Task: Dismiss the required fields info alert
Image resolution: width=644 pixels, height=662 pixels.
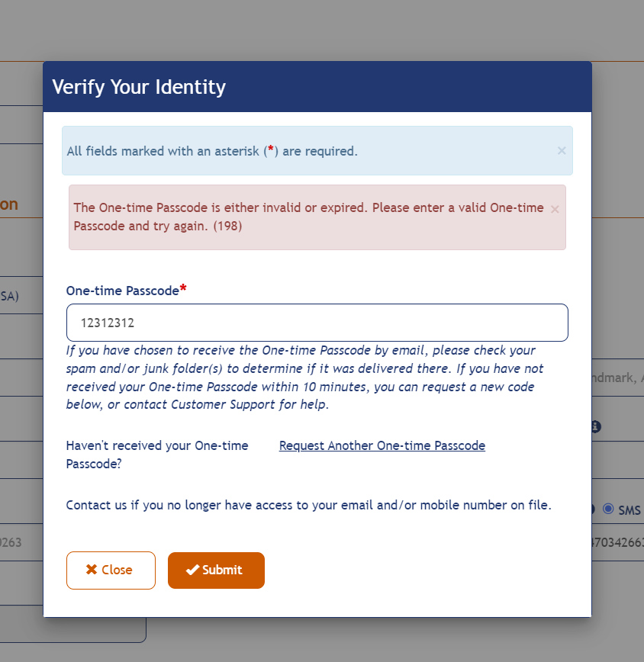Action: (x=562, y=151)
